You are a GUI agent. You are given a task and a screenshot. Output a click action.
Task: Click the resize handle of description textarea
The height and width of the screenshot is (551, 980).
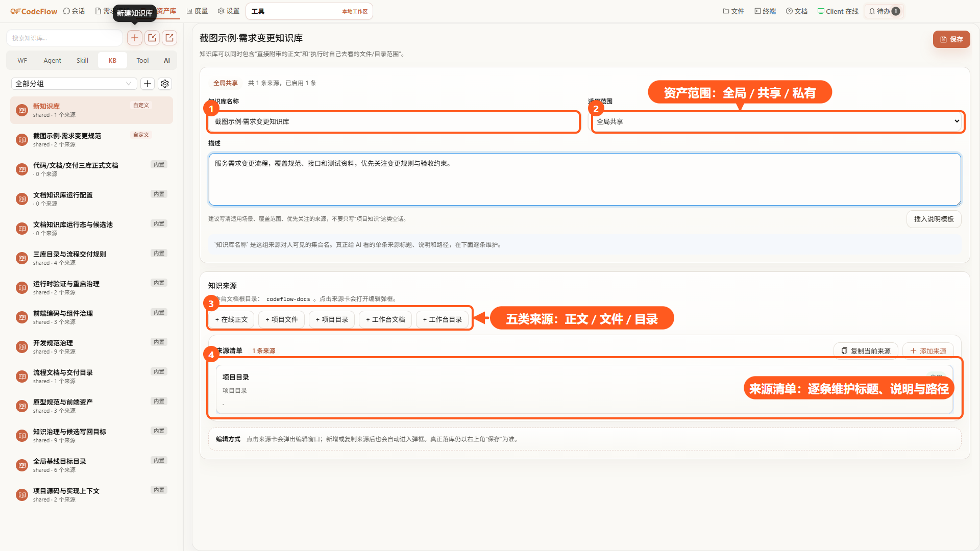coord(958,203)
